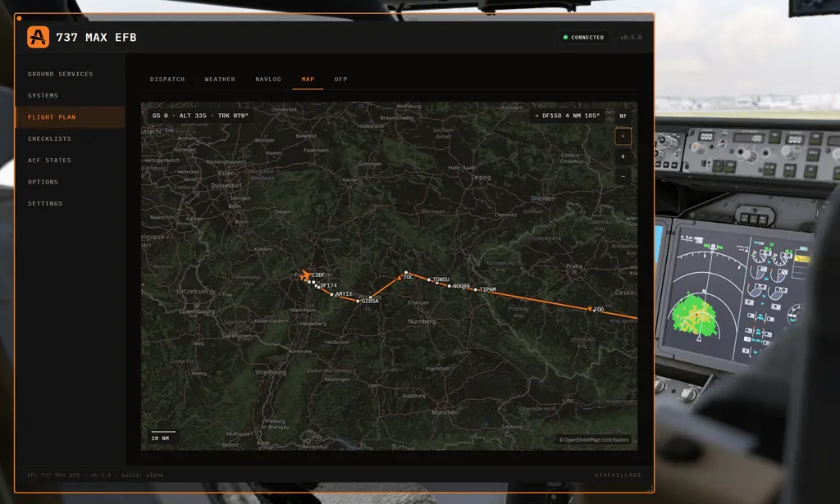
Task: Click the TIPAM waypoint dot
Action: (475, 289)
